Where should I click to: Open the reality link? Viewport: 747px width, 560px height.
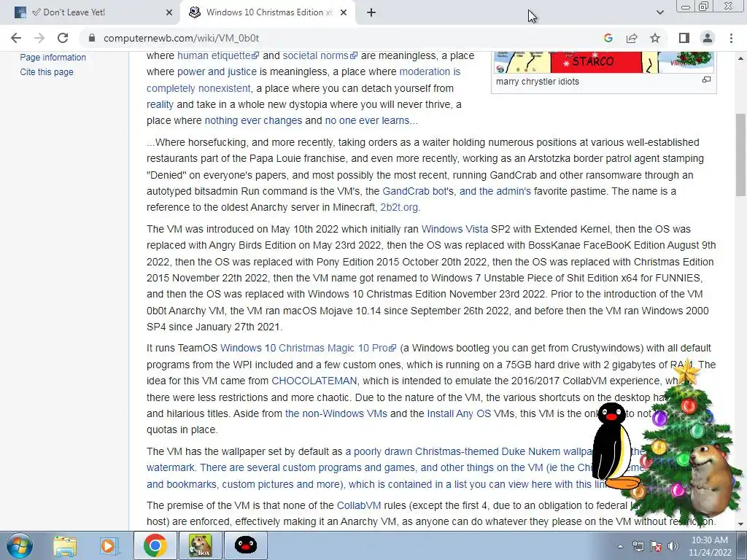160,104
